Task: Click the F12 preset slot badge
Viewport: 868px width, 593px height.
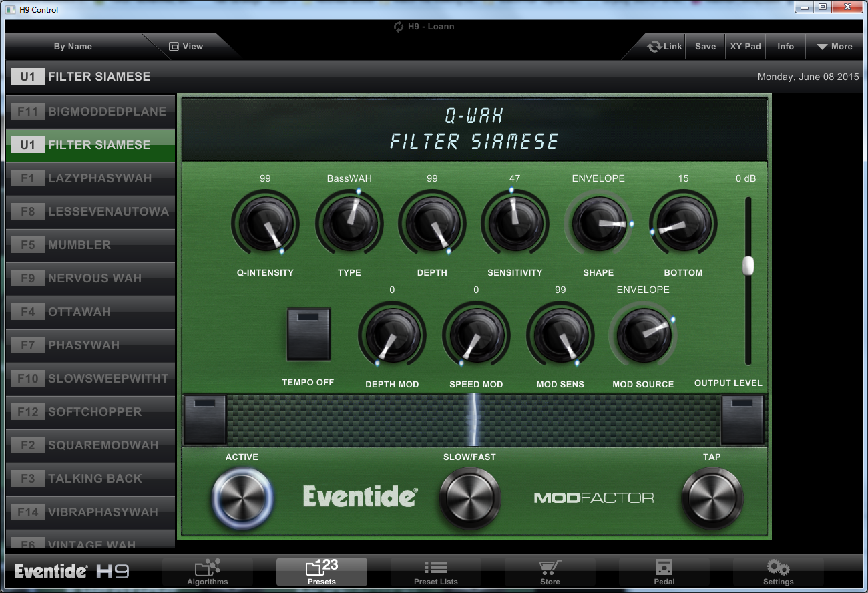Action: click(27, 412)
